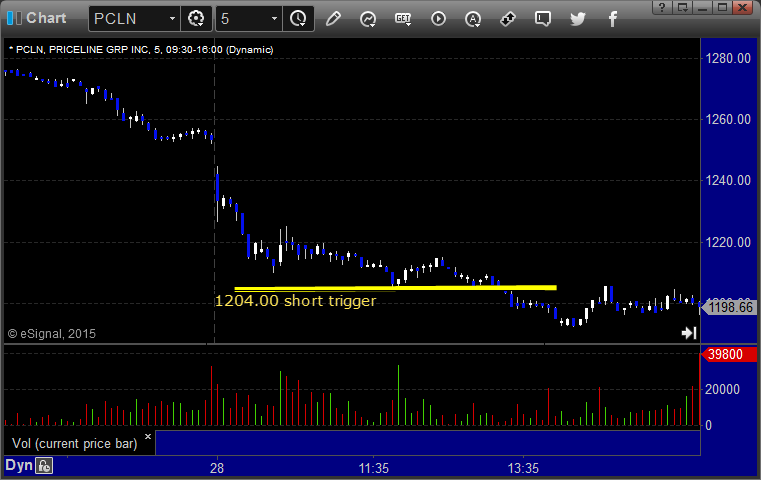Click the 1260.00 price axis label
The height and width of the screenshot is (480, 761).
pyautogui.click(x=728, y=119)
